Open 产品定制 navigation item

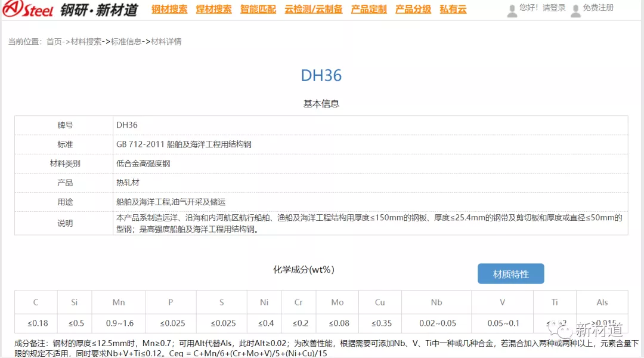pos(369,10)
